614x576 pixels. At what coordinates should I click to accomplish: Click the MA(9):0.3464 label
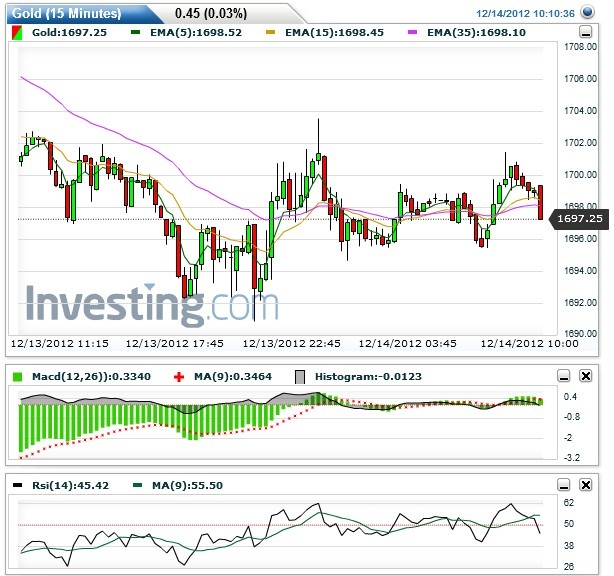pyautogui.click(x=233, y=377)
